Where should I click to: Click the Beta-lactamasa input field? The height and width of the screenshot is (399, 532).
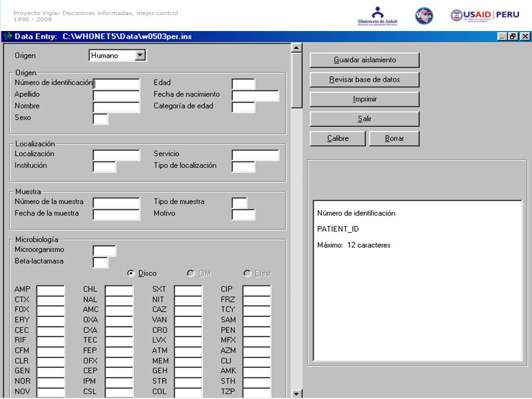pyautogui.click(x=100, y=262)
